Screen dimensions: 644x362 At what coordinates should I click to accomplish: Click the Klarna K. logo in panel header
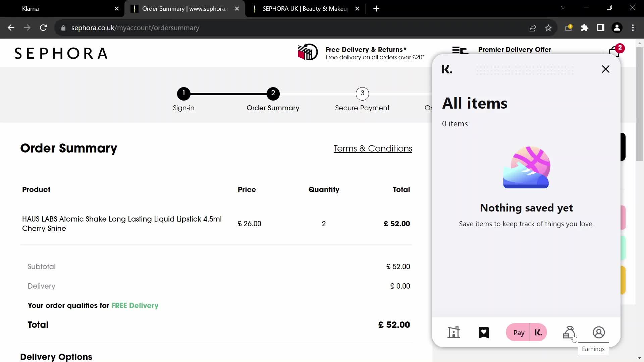point(447,69)
